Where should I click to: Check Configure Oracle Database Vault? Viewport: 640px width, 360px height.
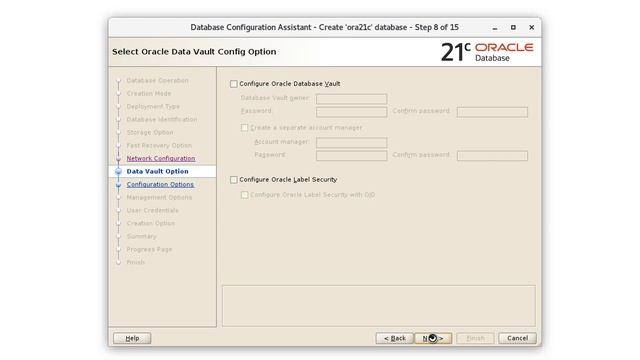coord(233,84)
